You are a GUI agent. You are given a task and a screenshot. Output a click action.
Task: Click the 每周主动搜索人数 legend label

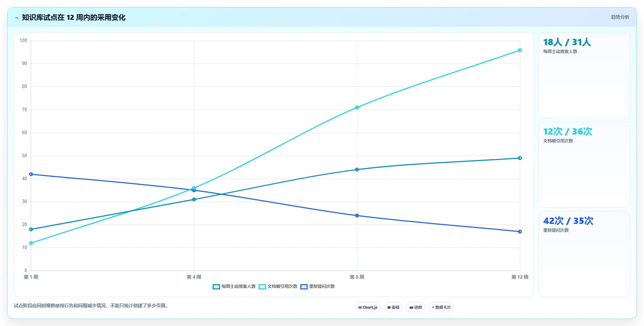[x=239, y=286]
